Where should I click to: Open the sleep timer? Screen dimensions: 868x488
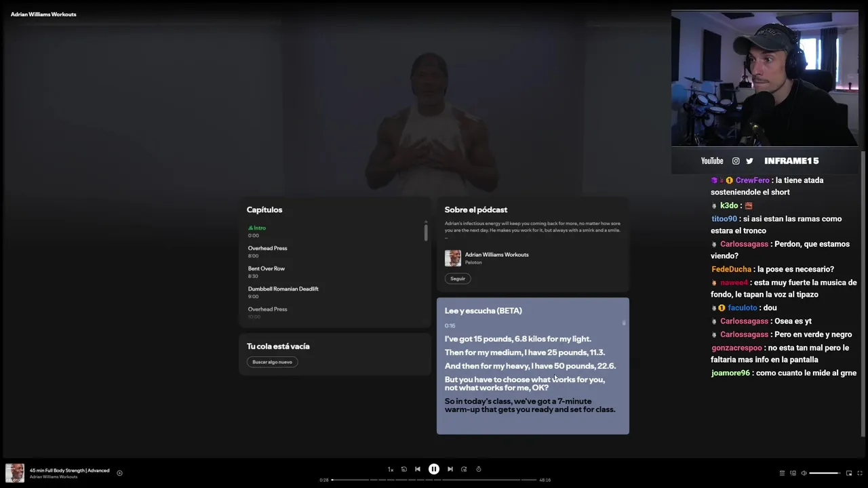pyautogui.click(x=479, y=469)
